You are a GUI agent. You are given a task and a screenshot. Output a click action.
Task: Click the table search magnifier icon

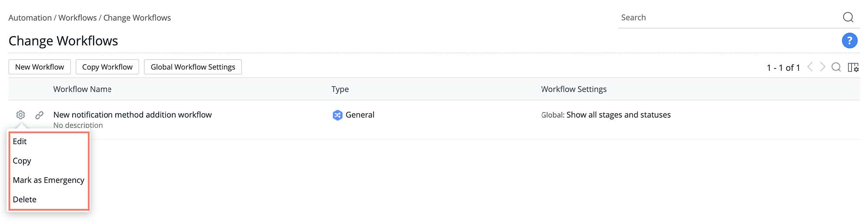coord(836,67)
